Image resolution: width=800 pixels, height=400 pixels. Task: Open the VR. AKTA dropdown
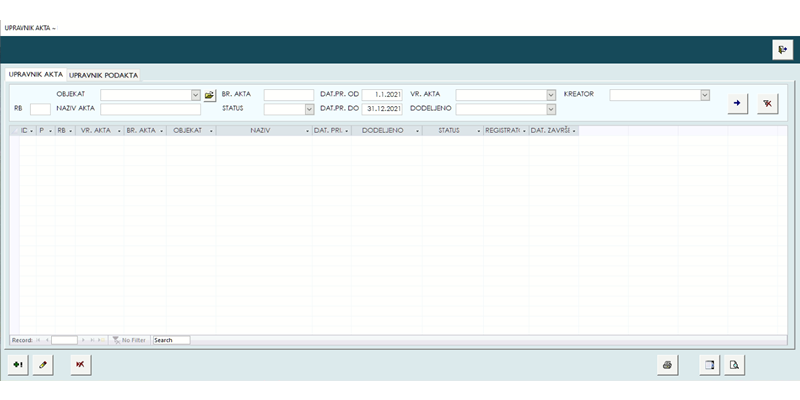(551, 95)
